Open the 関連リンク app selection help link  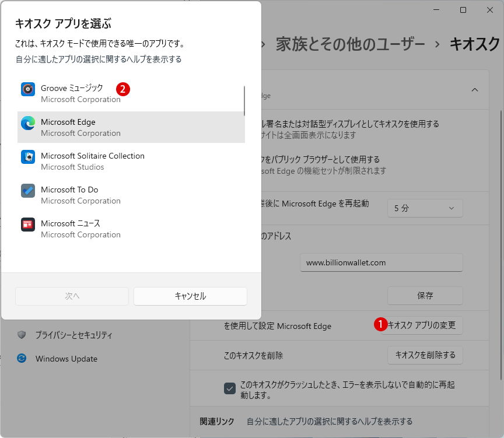[330, 421]
